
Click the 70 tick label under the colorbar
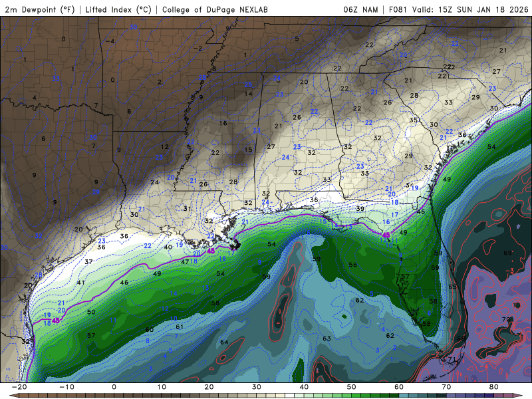(446, 387)
